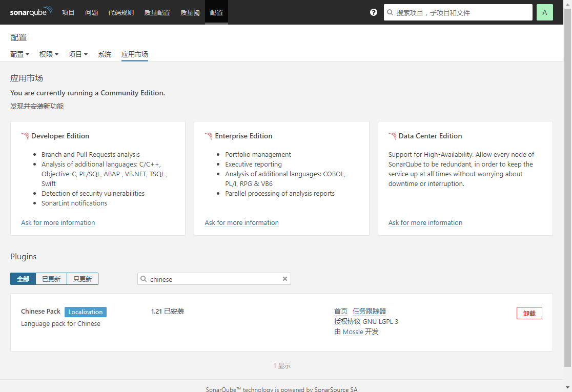This screenshot has height=392, width=572.
Task: Focus the top 搜索项目 search field
Action: click(458, 12)
